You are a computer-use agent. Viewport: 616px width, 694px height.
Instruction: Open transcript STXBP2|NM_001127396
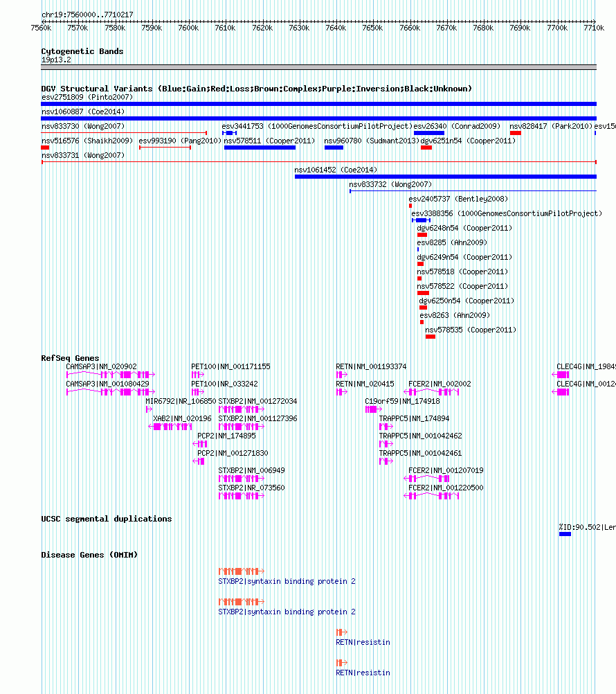(x=257, y=418)
